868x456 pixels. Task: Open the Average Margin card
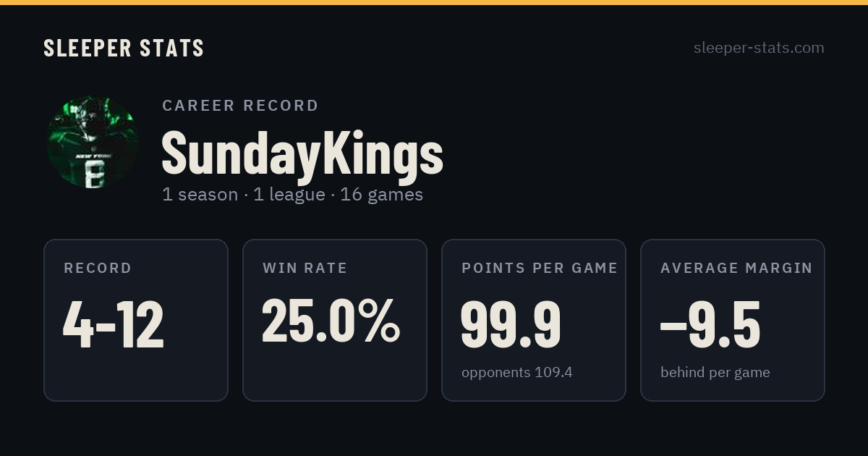733,320
